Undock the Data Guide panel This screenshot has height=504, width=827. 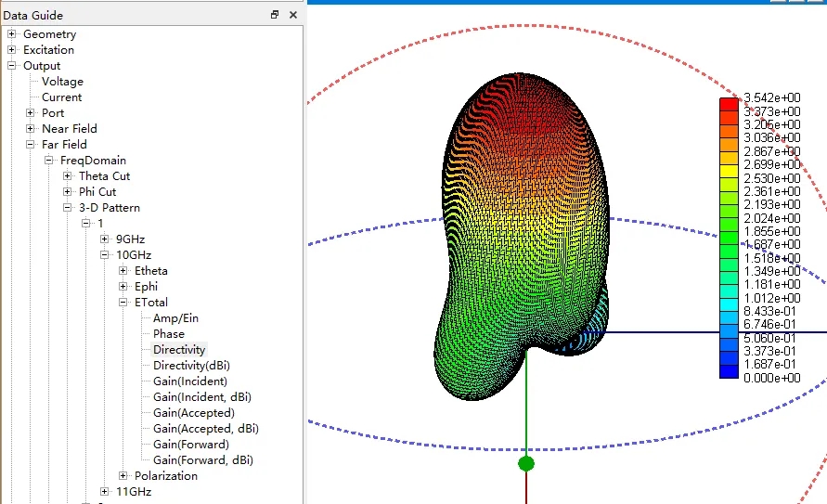[x=274, y=15]
